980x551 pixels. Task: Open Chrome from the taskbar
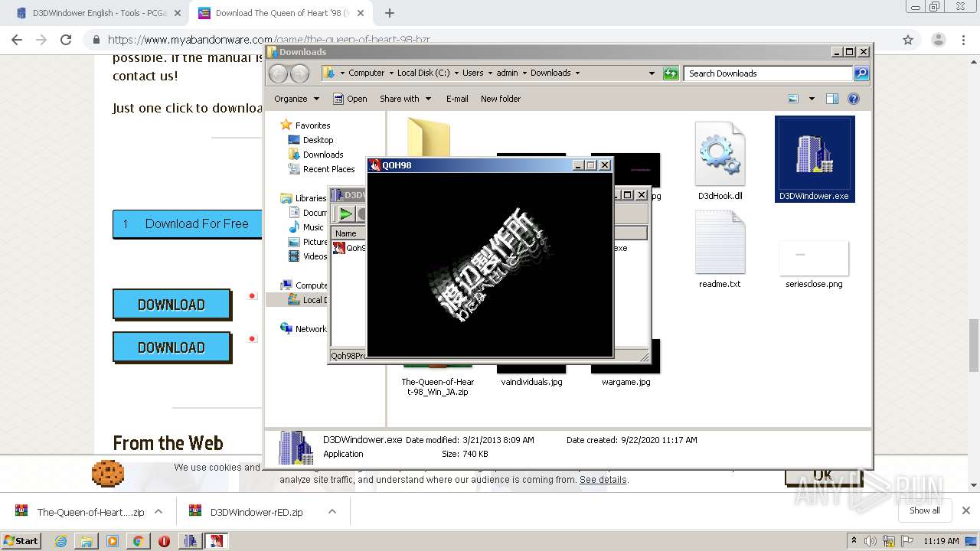click(x=138, y=541)
